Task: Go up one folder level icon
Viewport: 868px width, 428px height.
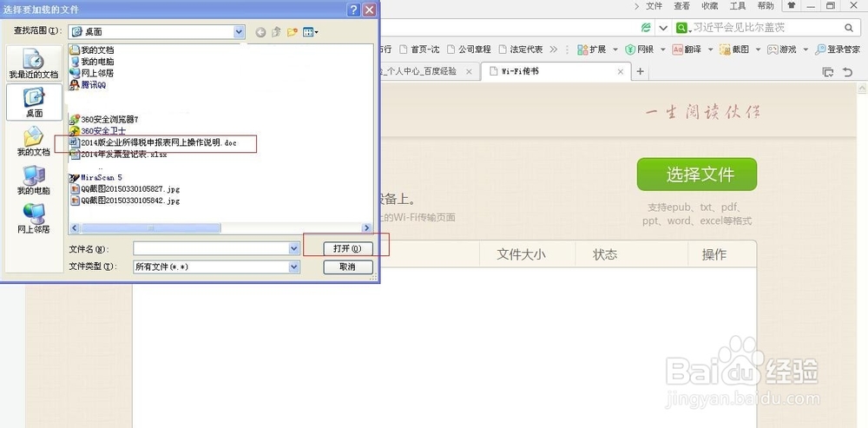Action: point(276,33)
